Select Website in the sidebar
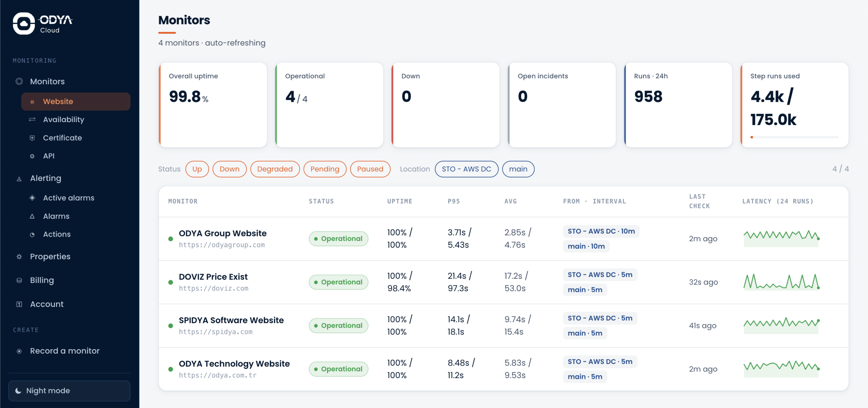 coord(76,101)
